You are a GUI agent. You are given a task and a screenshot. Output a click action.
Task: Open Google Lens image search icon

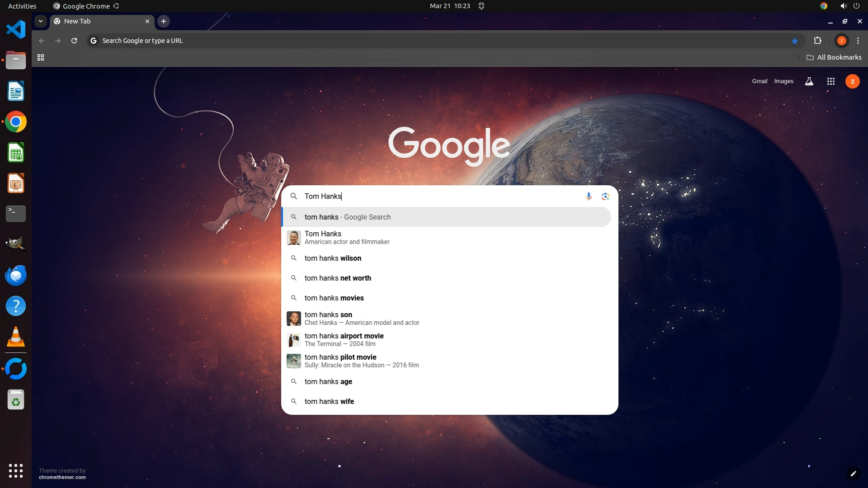[605, 196]
